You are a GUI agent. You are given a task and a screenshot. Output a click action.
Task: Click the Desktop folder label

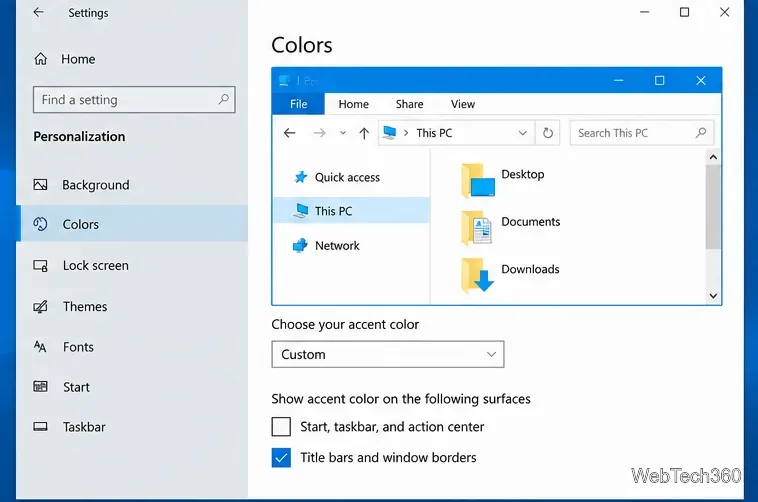[523, 174]
